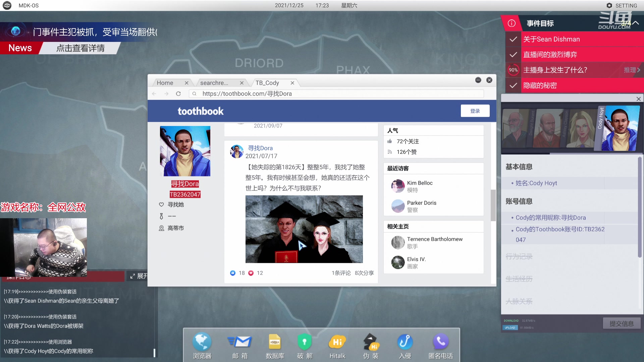
Task: Open Kim Belloc's visitor profile link
Action: pyautogui.click(x=420, y=183)
